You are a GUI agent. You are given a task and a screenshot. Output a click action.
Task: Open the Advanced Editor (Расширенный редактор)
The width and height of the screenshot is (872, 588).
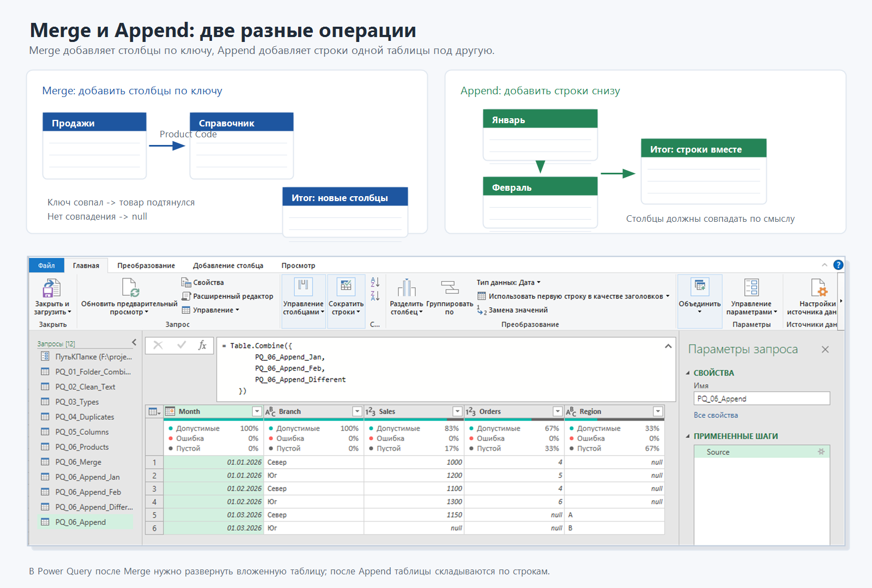pos(227,296)
